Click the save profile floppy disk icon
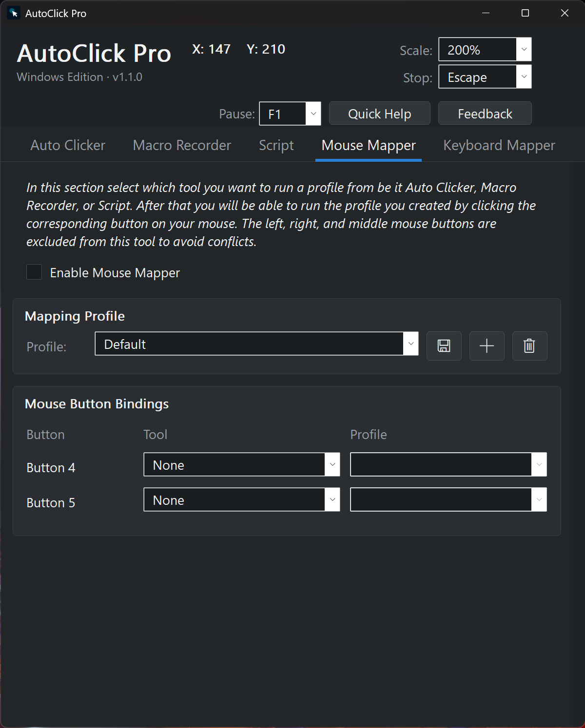This screenshot has width=585, height=728. coord(444,346)
